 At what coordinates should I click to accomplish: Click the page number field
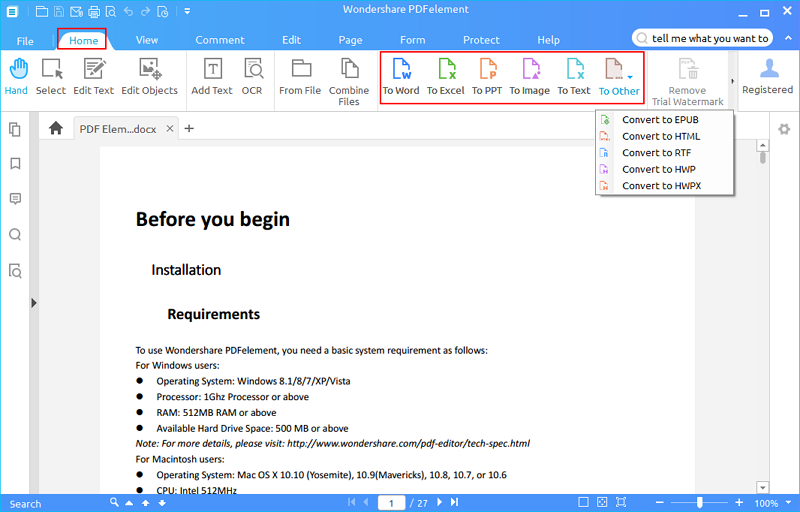click(391, 503)
